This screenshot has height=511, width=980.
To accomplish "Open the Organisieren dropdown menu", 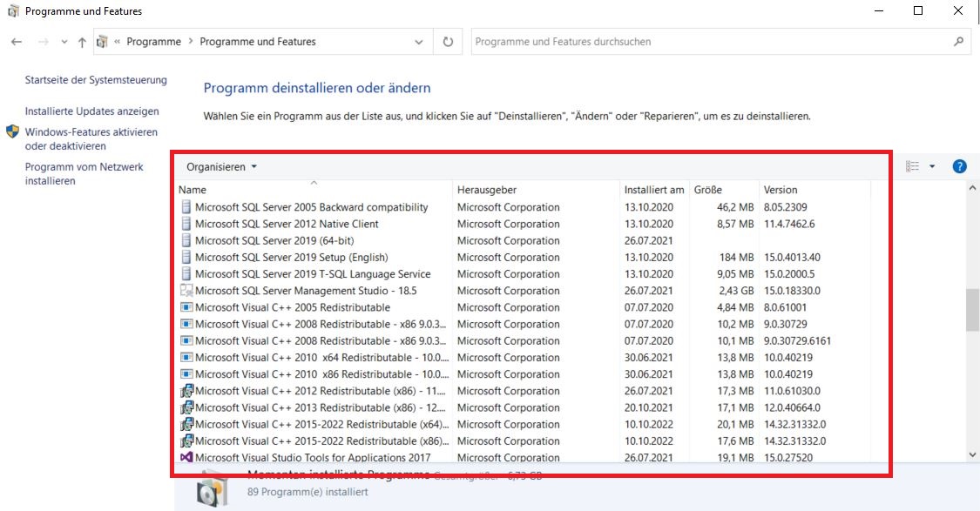I will (x=221, y=166).
